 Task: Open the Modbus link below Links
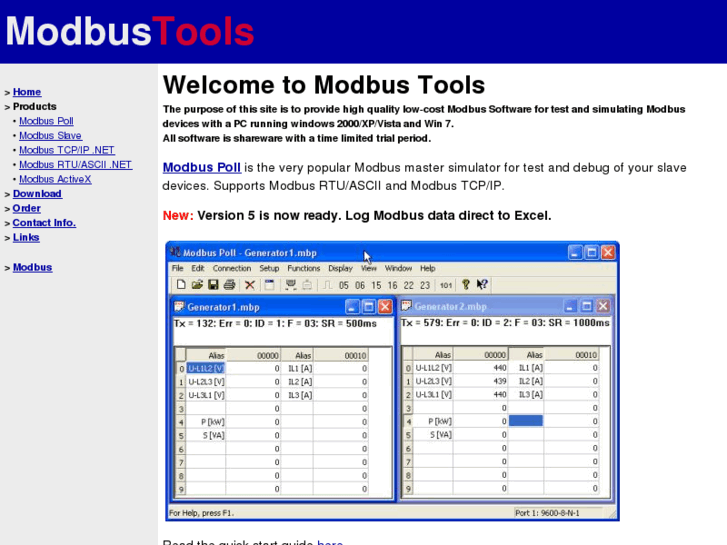[x=32, y=267]
